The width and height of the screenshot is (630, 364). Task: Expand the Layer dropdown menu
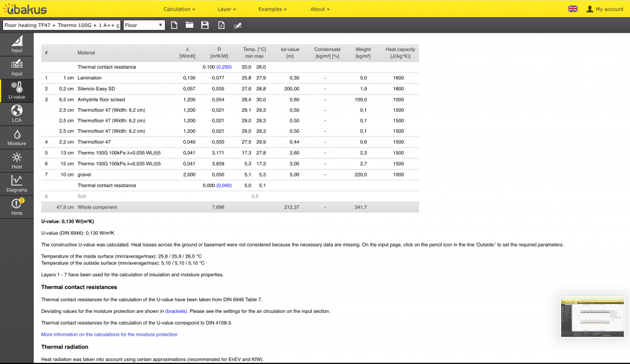(227, 9)
